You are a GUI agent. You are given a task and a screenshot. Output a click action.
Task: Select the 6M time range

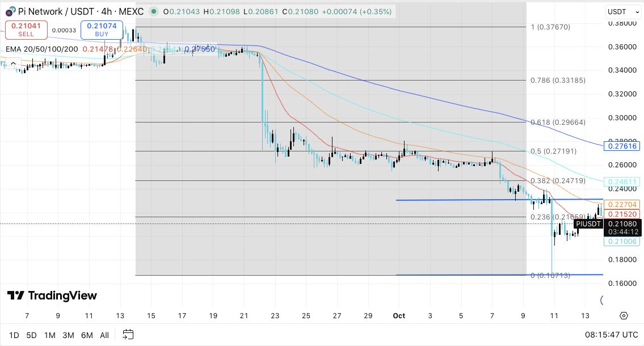click(87, 335)
